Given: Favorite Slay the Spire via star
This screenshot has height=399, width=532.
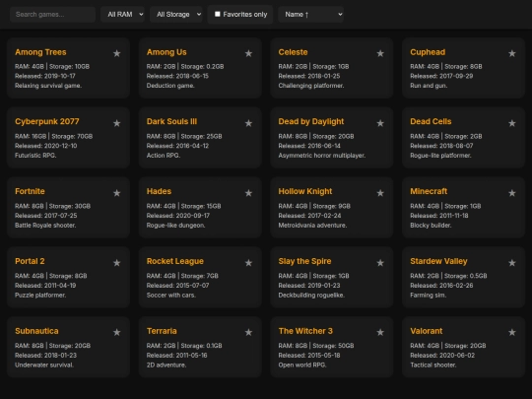Looking at the screenshot, I should point(380,263).
